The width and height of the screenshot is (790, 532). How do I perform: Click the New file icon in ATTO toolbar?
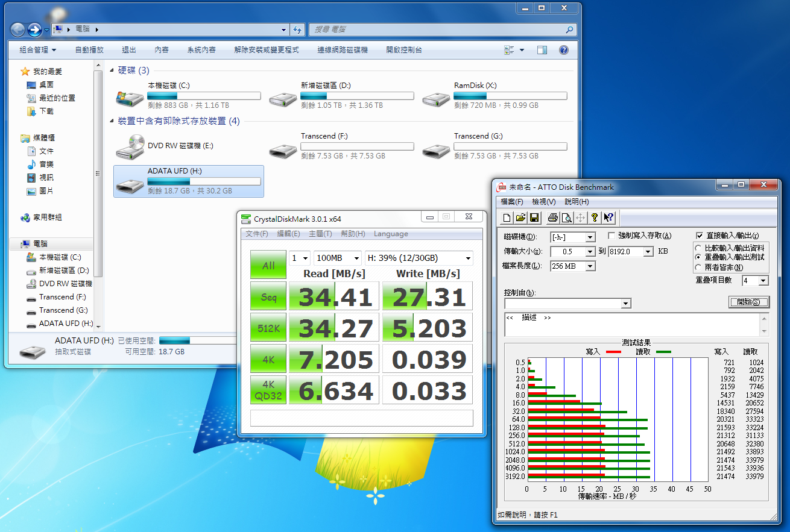coord(507,217)
